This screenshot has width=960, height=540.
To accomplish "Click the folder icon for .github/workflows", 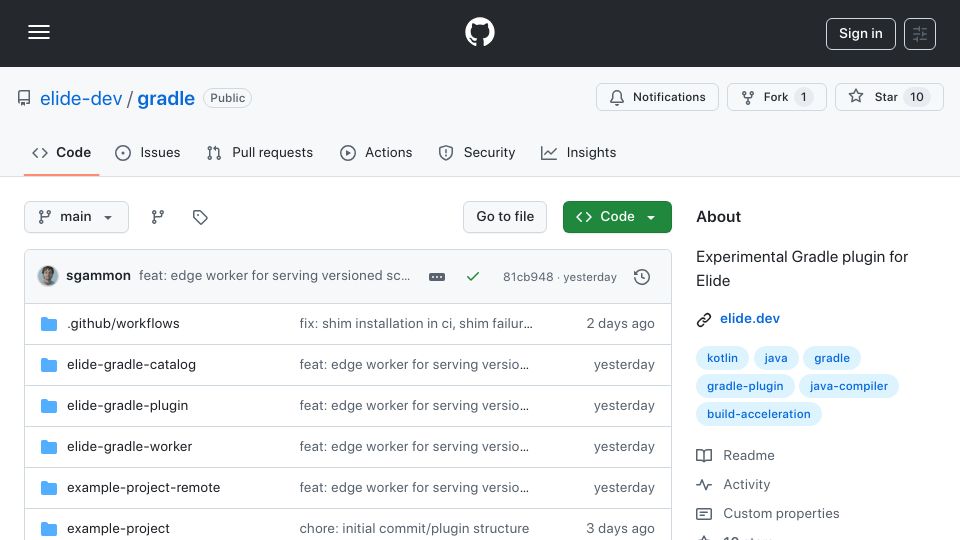I will (x=49, y=324).
